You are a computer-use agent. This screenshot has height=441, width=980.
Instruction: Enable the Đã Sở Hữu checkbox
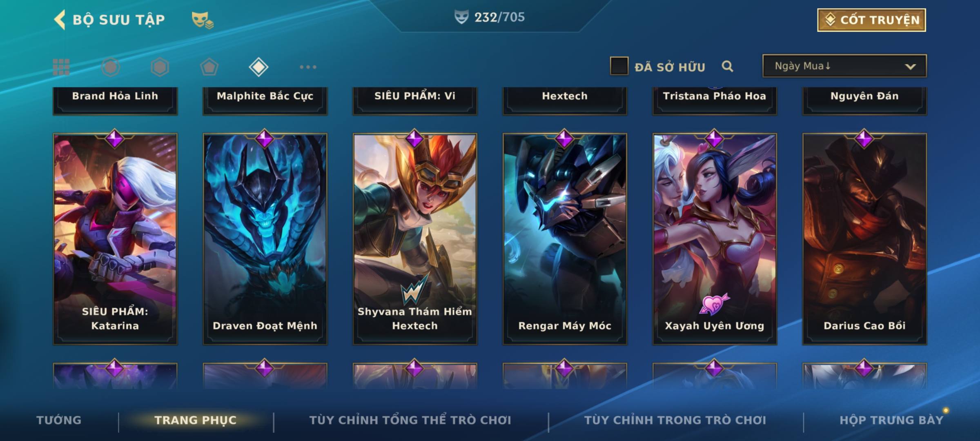pos(619,66)
